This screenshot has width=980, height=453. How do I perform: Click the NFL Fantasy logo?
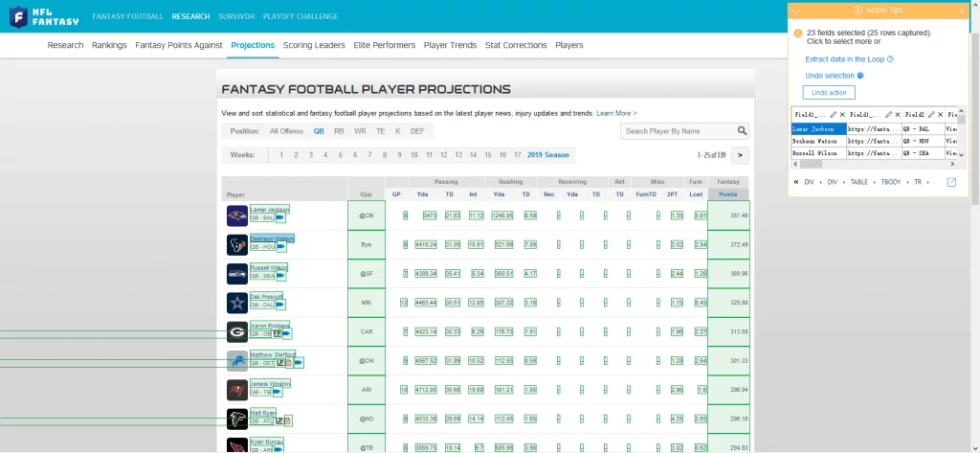(x=44, y=16)
